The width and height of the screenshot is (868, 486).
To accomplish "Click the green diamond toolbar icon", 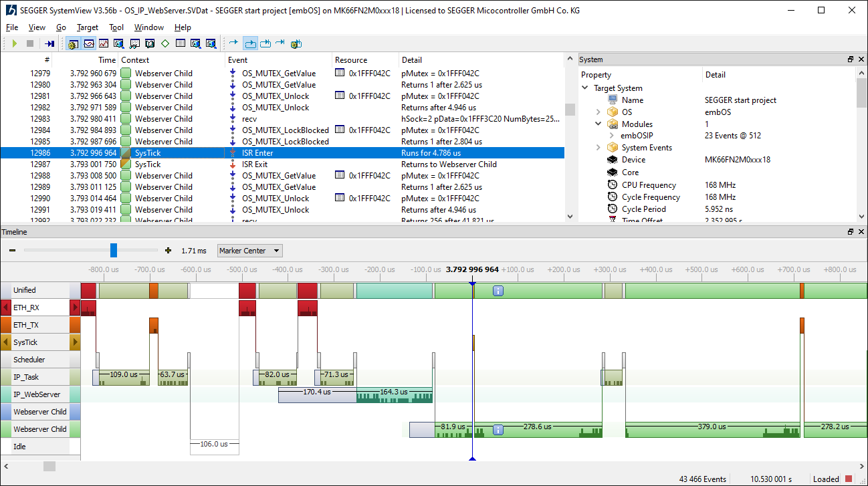I will pyautogui.click(x=165, y=43).
